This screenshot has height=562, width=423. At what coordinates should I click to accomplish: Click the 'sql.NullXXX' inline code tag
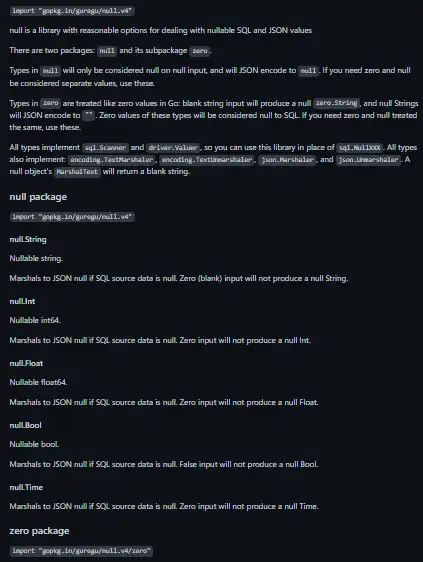coord(360,148)
